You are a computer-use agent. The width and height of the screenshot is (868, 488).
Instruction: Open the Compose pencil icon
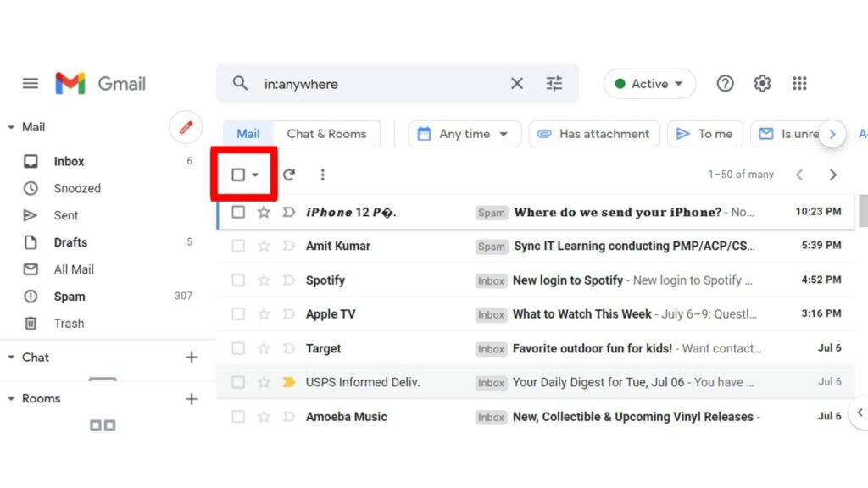coord(185,127)
